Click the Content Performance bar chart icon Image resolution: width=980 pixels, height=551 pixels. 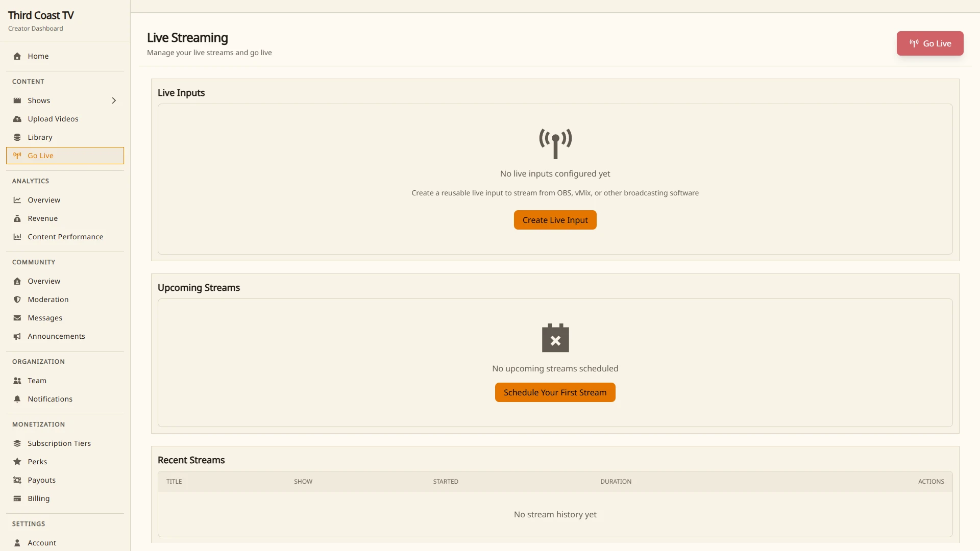pyautogui.click(x=17, y=237)
